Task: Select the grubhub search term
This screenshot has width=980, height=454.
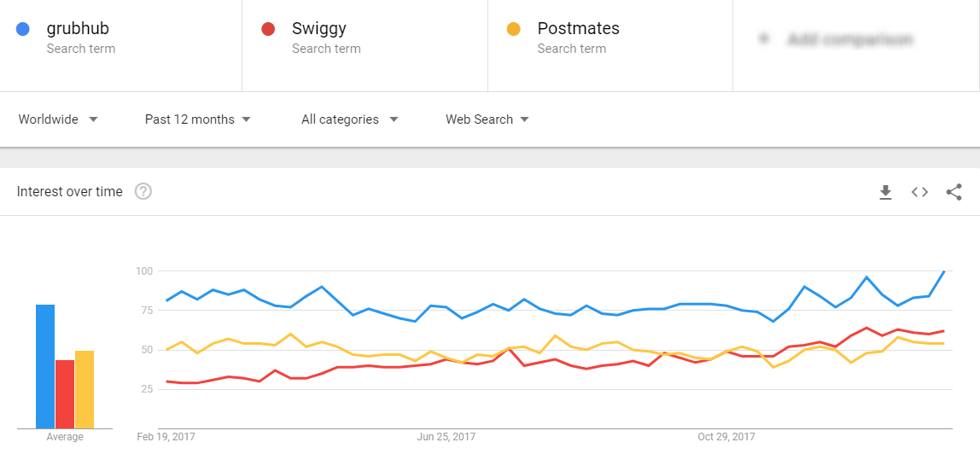Action: [x=78, y=29]
